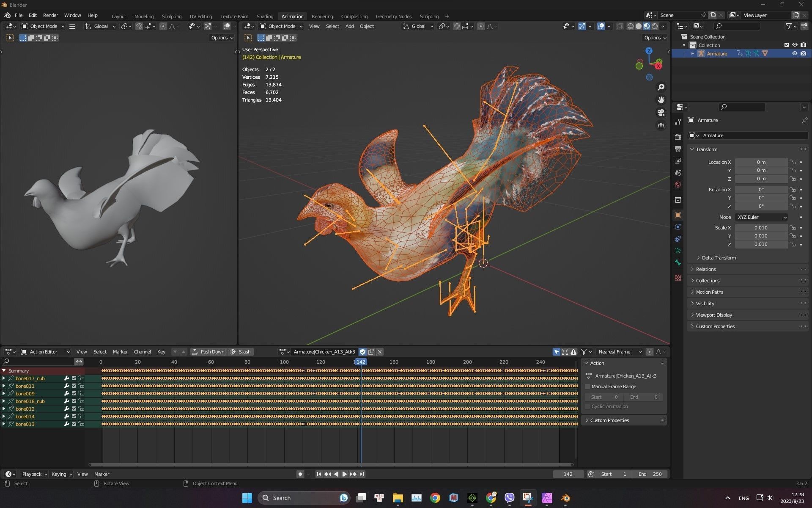812x508 pixels.
Task: Open the Scene properties tab icon
Action: point(678,173)
